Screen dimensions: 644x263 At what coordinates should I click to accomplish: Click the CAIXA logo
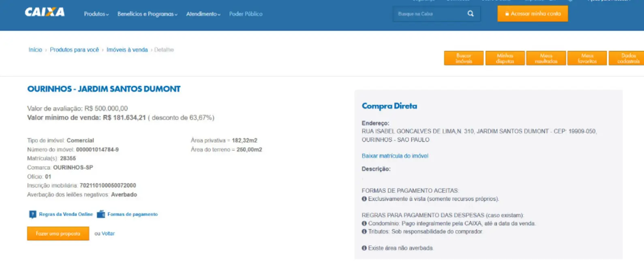tap(45, 13)
